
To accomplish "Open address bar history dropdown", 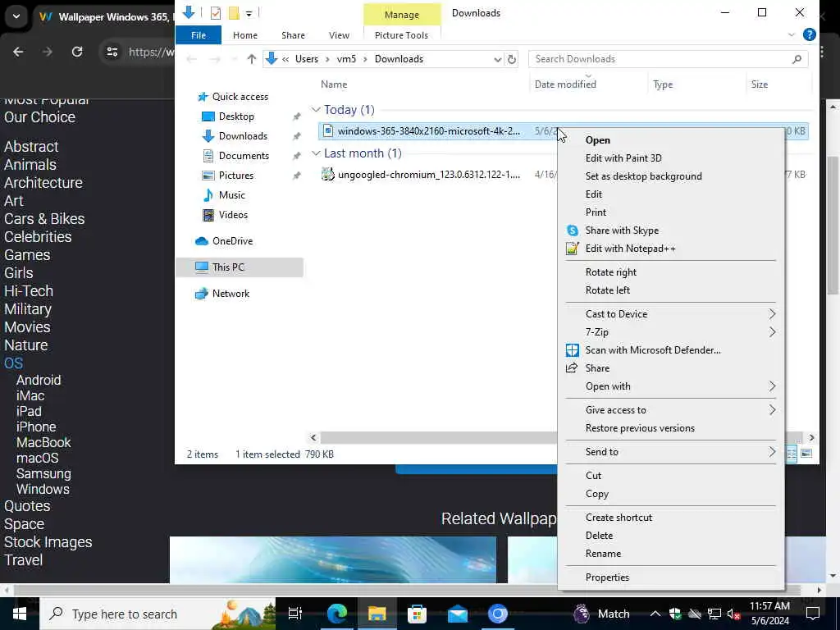I will 497,59.
